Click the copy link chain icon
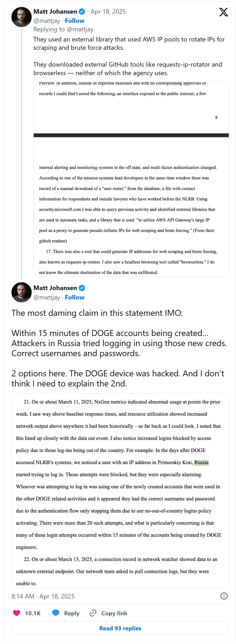This screenshot has height=644, width=236. point(93,613)
